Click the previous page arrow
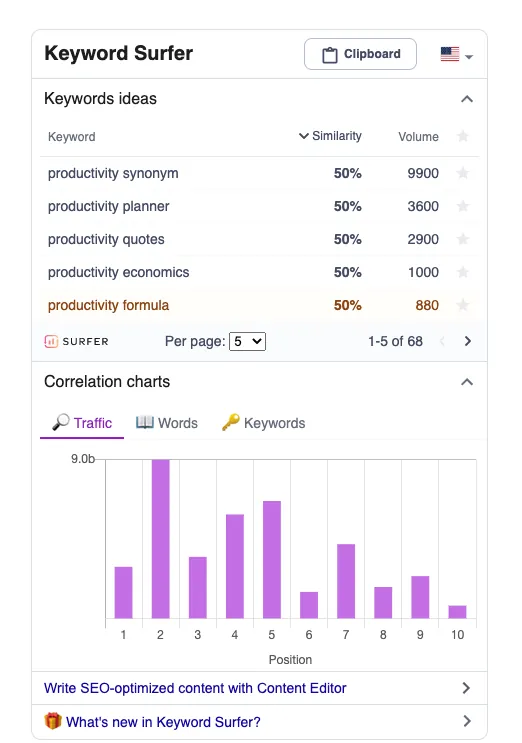 [442, 341]
